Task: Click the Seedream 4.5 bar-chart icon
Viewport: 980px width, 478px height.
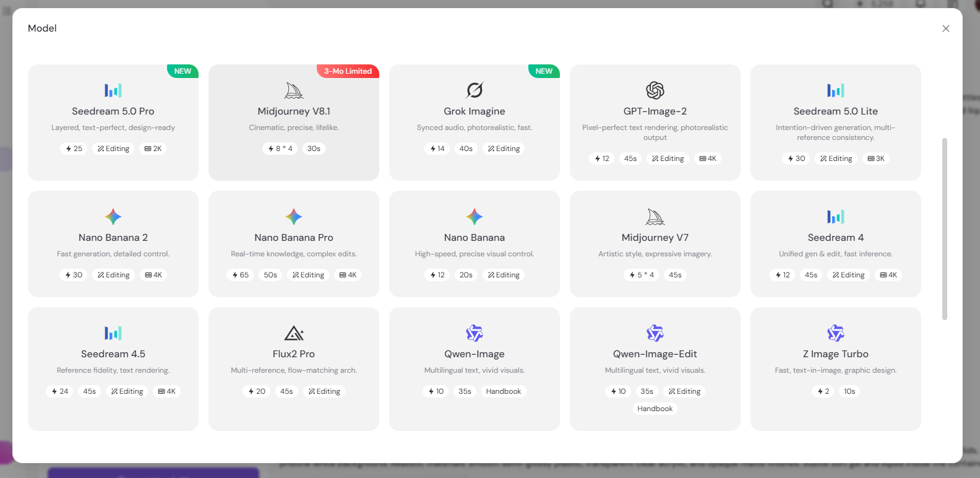Action: pos(113,333)
